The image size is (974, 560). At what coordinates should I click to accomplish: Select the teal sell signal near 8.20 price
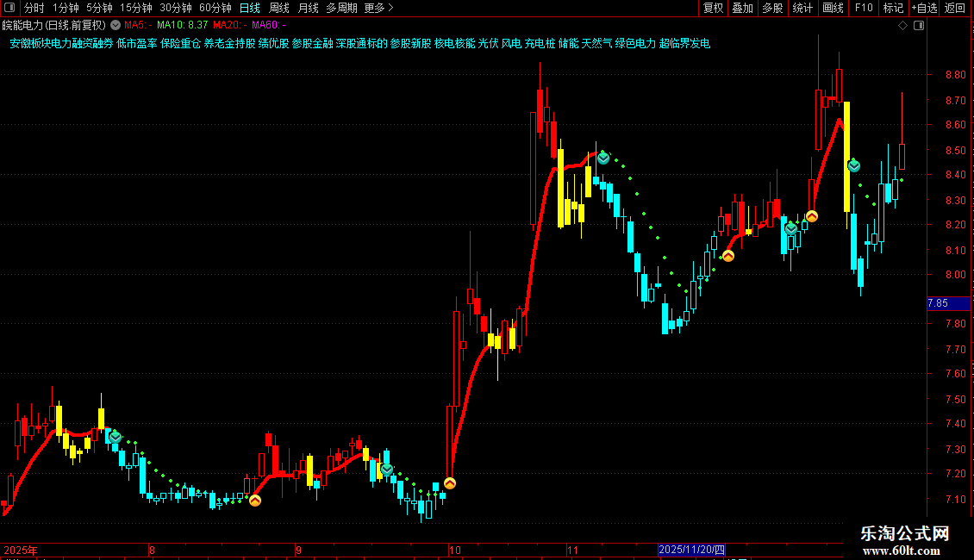click(790, 228)
